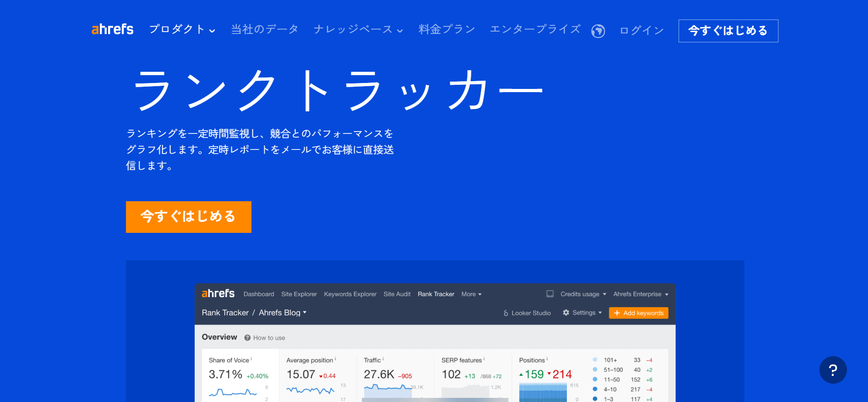Click the 51–100 positions legend dot
The image size is (868, 402).
click(x=595, y=369)
